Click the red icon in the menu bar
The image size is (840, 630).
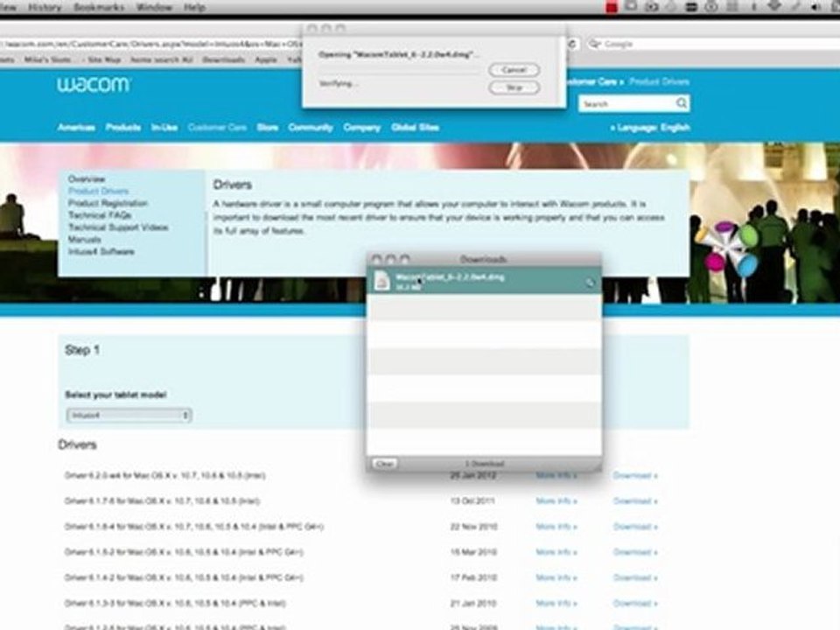(612, 8)
